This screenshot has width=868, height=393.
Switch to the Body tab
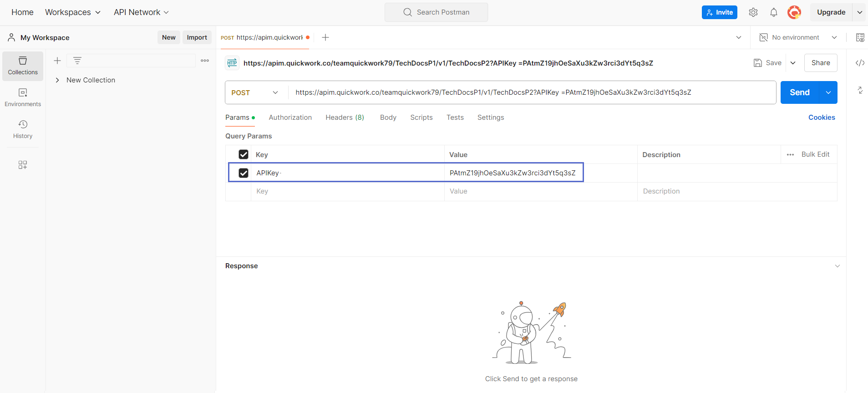[388, 117]
